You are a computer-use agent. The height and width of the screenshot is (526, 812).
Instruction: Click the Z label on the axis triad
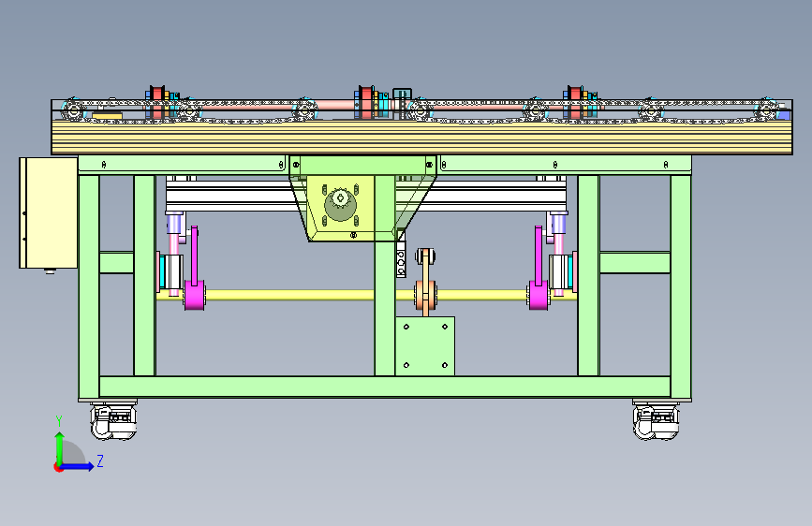100,460
